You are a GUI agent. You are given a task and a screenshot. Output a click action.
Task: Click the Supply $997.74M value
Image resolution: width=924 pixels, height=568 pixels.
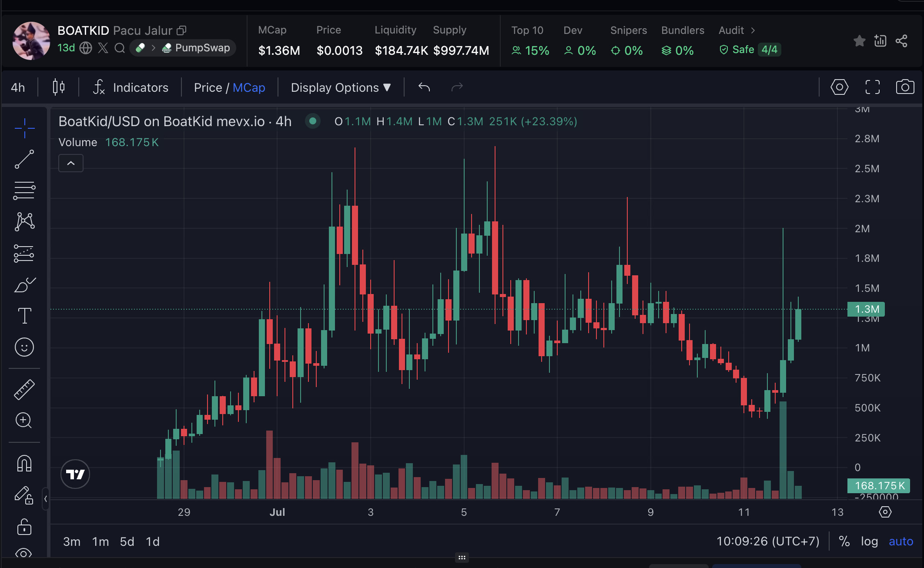coord(461,51)
